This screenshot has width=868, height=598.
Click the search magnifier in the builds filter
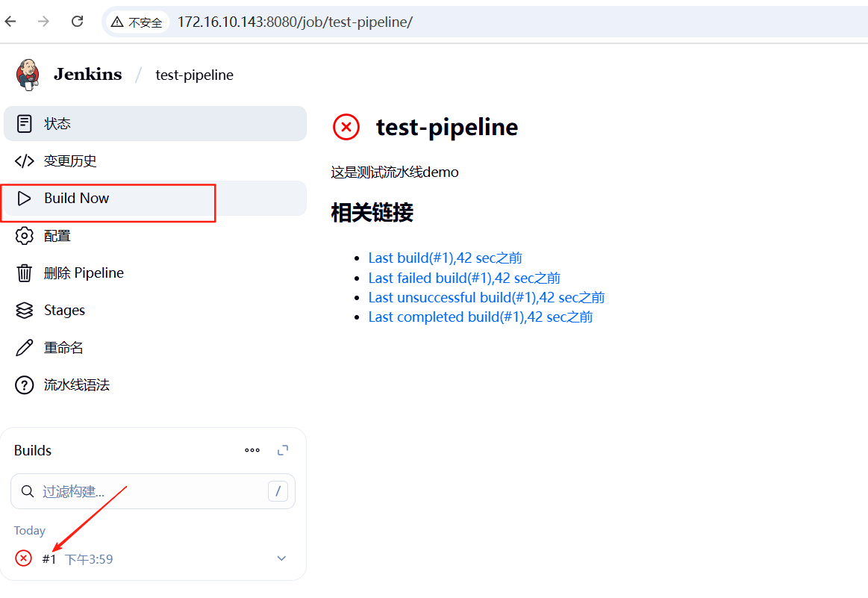[28, 491]
